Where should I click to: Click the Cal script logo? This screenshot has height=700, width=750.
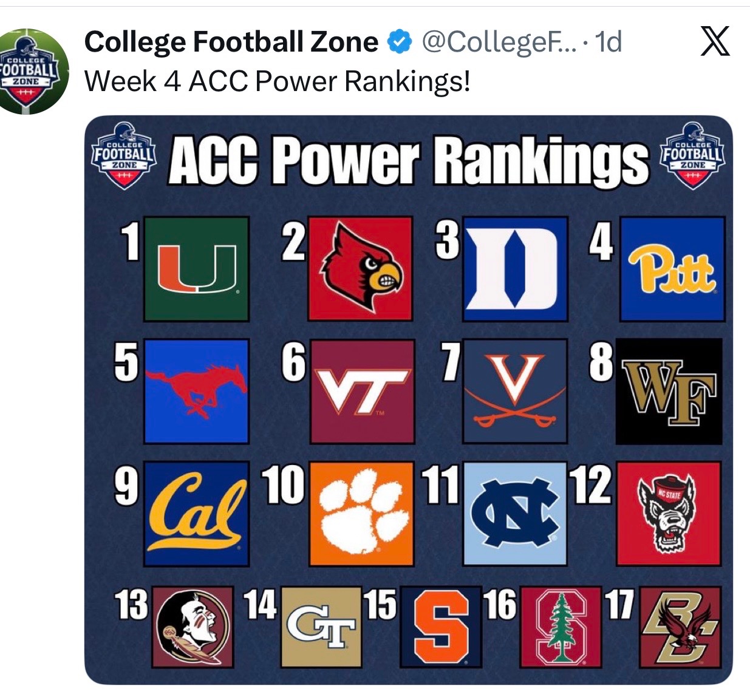(197, 514)
